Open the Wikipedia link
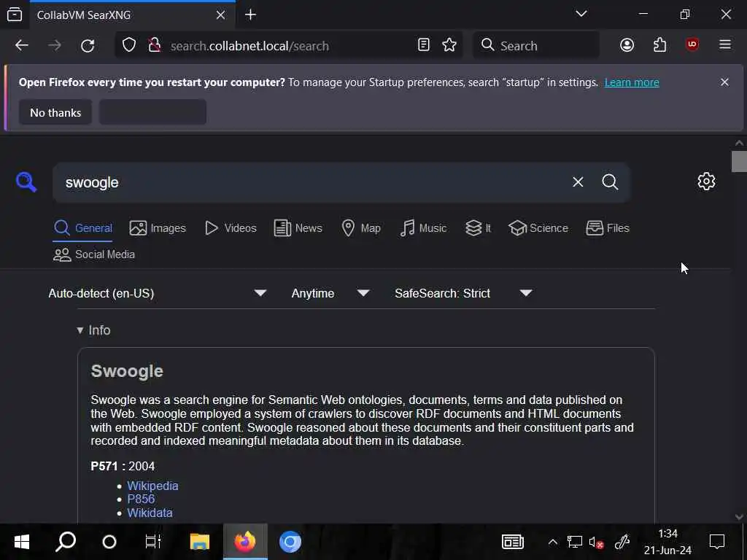 pyautogui.click(x=152, y=486)
